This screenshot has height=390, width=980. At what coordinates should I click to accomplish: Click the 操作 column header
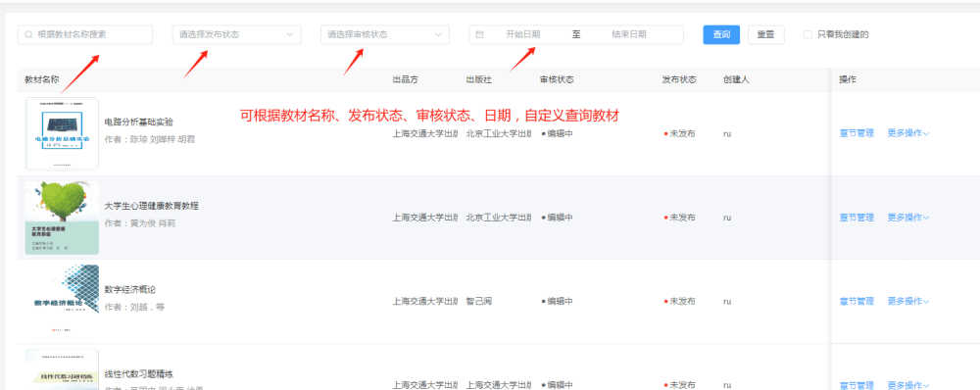tap(848, 79)
